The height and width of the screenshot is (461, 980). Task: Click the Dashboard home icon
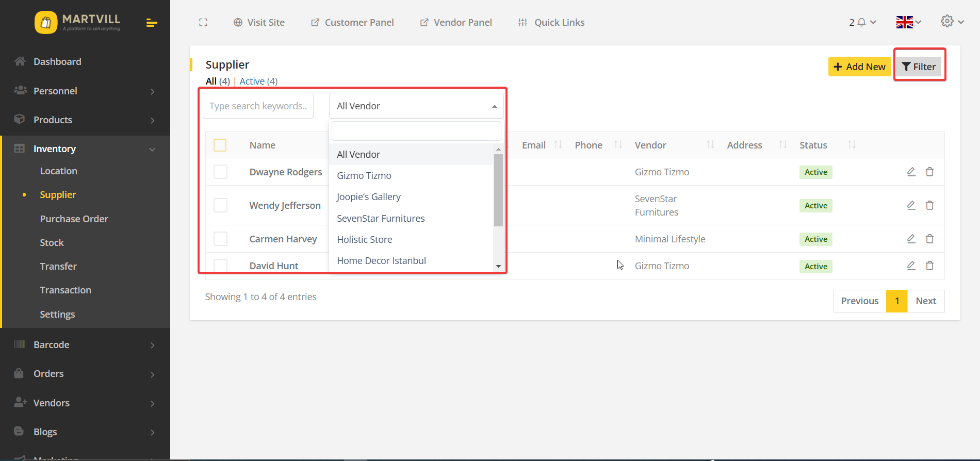[x=20, y=61]
